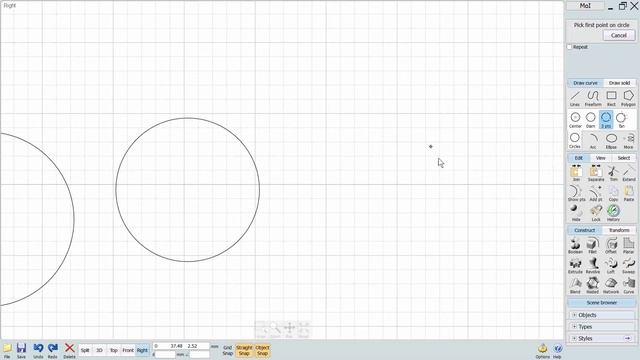Cancel the circle command
The height and width of the screenshot is (360, 640).
[x=619, y=35]
